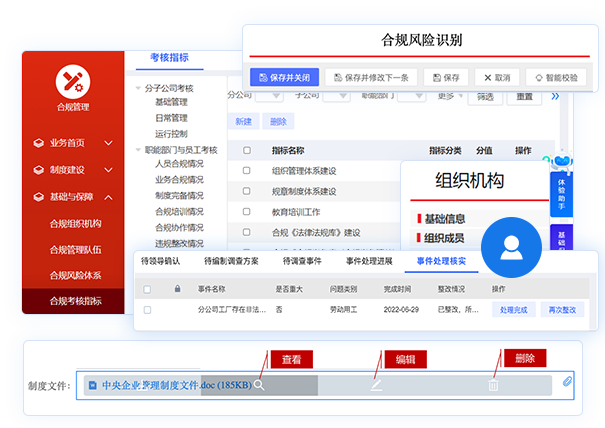Image resolution: width=605 pixels, height=428 pixels.
Task: Click the 合规管理 logo icon
Action: (72, 80)
